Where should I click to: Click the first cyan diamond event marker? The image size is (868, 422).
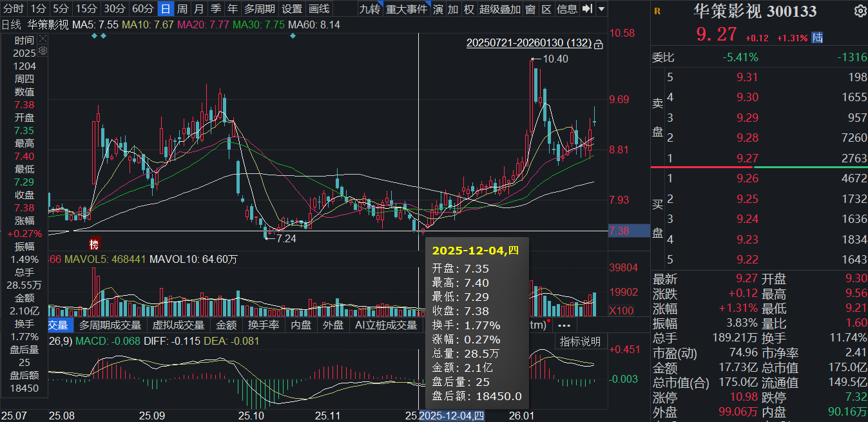(95, 35)
